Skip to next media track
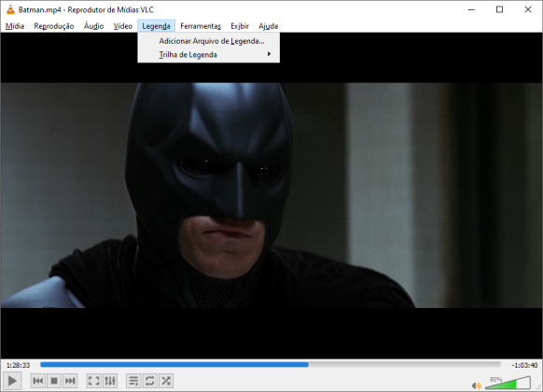Screen dimensions: 543x392 pos(70,381)
